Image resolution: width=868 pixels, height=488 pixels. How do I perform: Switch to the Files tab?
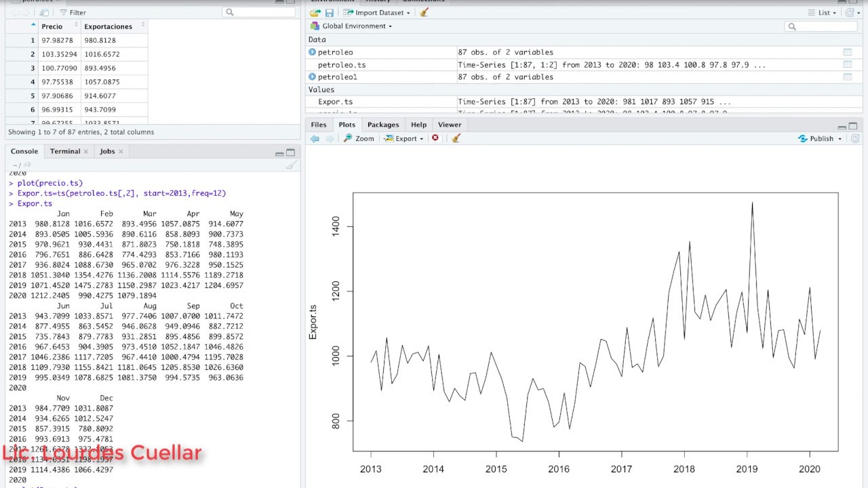(319, 125)
